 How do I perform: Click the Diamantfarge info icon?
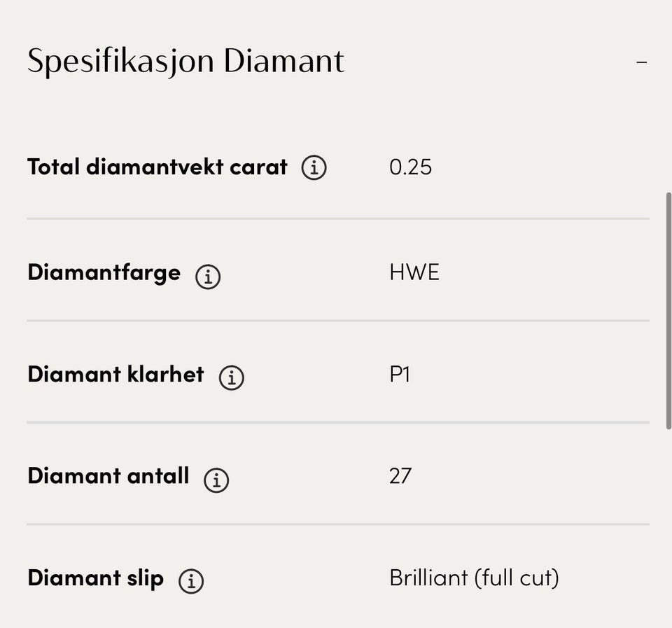pos(208,277)
